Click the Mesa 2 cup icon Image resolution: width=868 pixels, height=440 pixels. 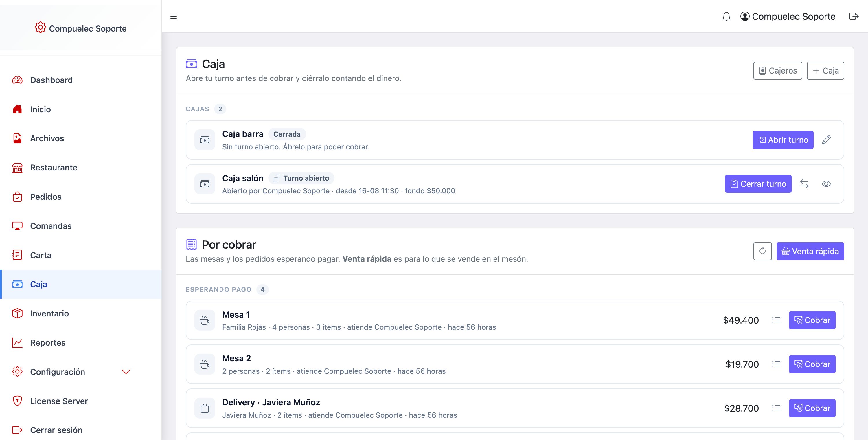pyautogui.click(x=205, y=364)
